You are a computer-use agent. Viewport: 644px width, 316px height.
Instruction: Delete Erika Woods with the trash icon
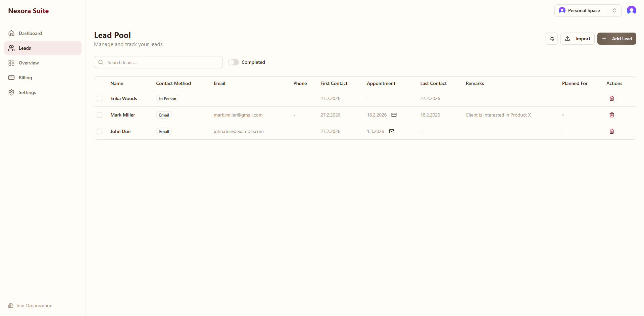(611, 98)
